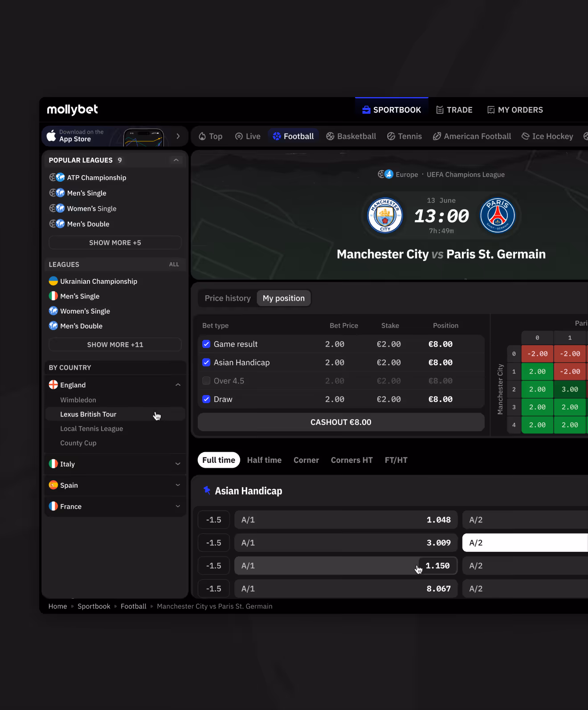Click the globe icon next to Women's Single in Leagues
The width and height of the screenshot is (588, 710).
click(53, 311)
